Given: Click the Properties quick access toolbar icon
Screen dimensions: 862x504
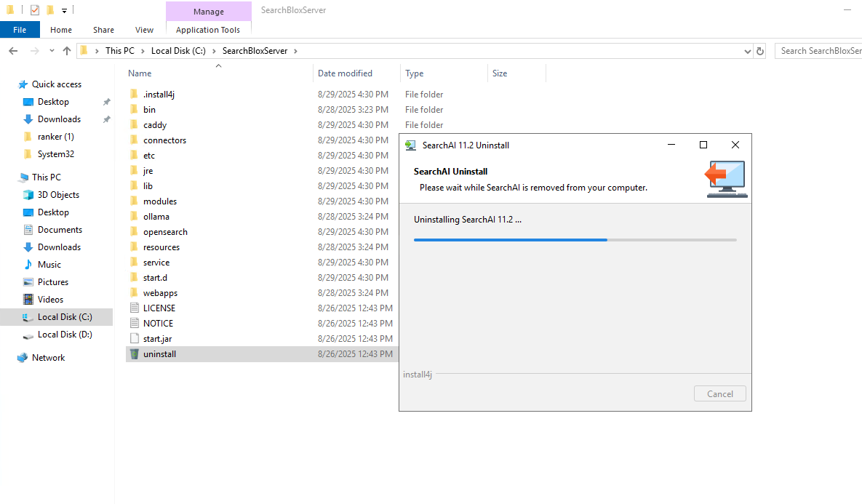Looking at the screenshot, I should pos(35,10).
